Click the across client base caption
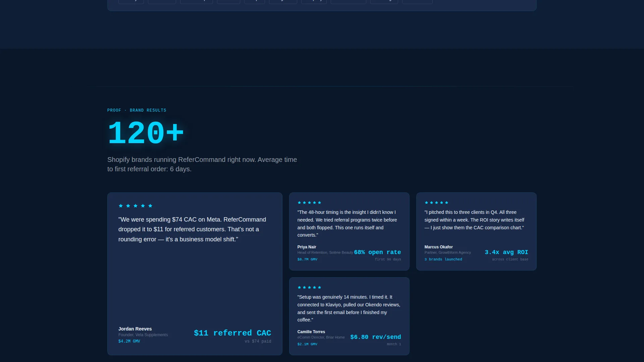This screenshot has width=644, height=362. point(510,259)
